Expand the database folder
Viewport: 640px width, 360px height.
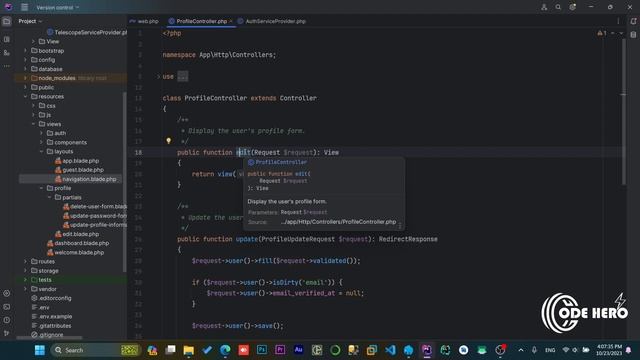click(25, 69)
